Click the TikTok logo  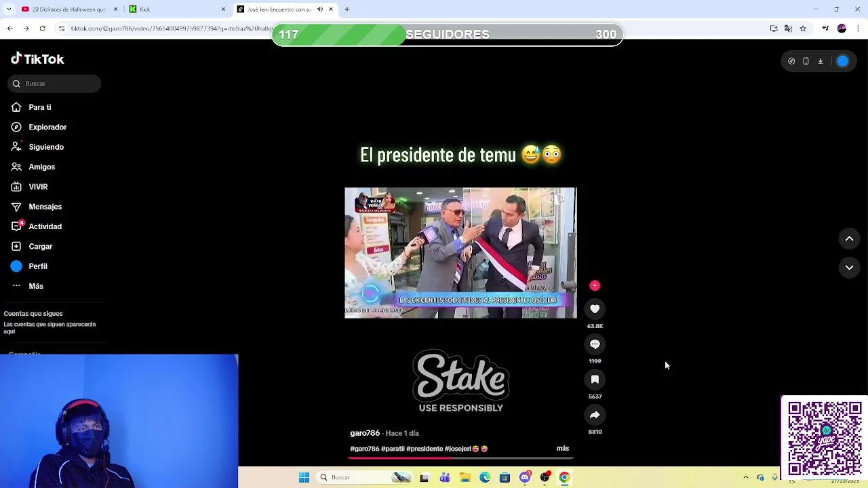coord(37,59)
